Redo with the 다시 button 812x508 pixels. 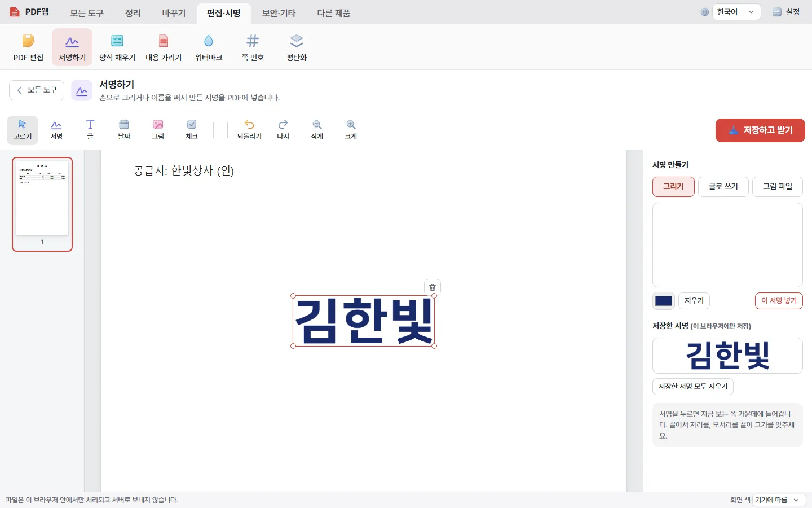(283, 130)
